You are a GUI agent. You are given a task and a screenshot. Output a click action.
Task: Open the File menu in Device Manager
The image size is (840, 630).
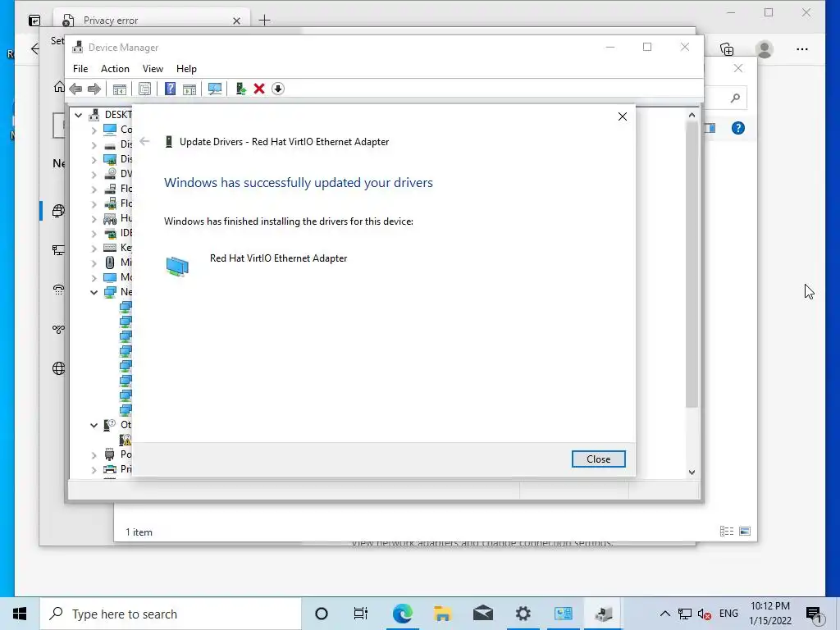click(80, 69)
